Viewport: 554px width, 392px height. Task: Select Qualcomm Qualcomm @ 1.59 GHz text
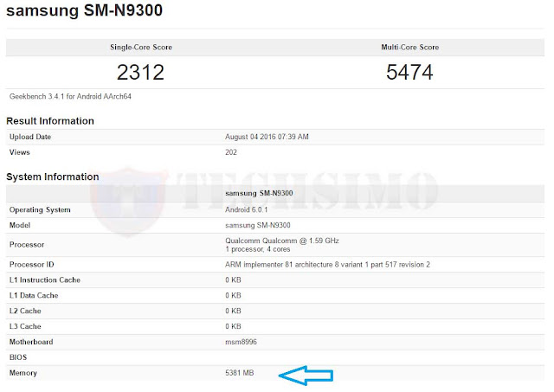pos(282,241)
